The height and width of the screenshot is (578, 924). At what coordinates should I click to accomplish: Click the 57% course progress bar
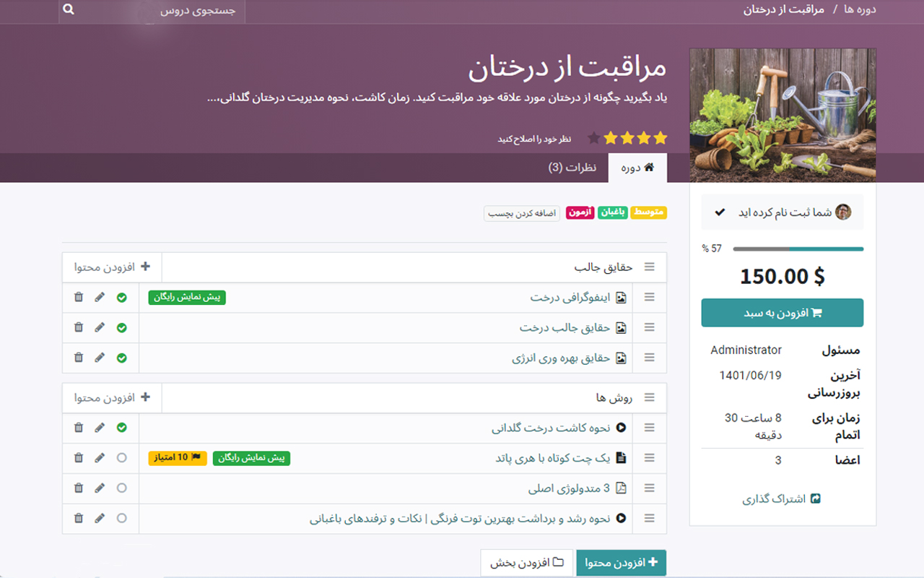[x=797, y=249]
